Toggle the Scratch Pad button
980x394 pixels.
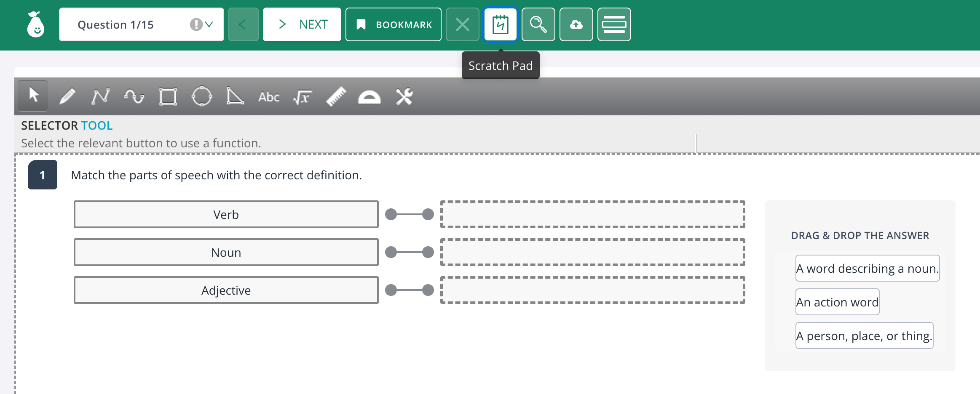[501, 24]
